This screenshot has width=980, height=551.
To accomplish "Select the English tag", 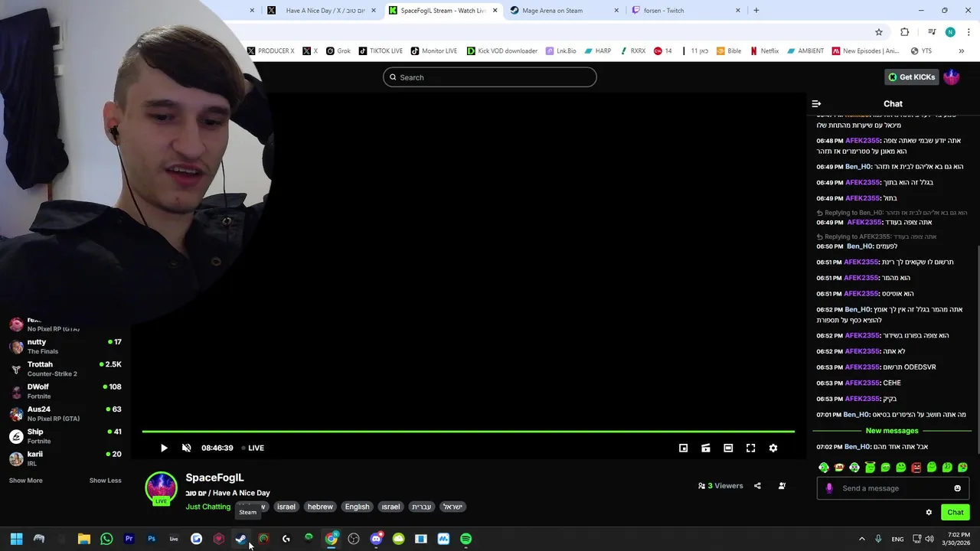I will 357,507.
